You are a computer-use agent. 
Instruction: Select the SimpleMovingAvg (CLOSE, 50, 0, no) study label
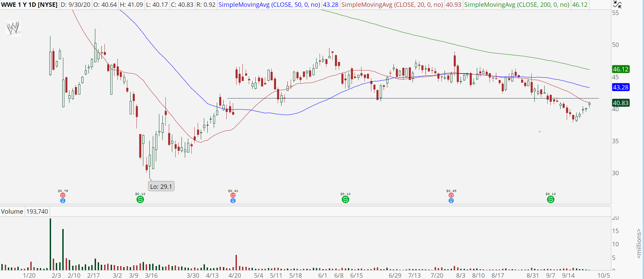click(x=269, y=5)
